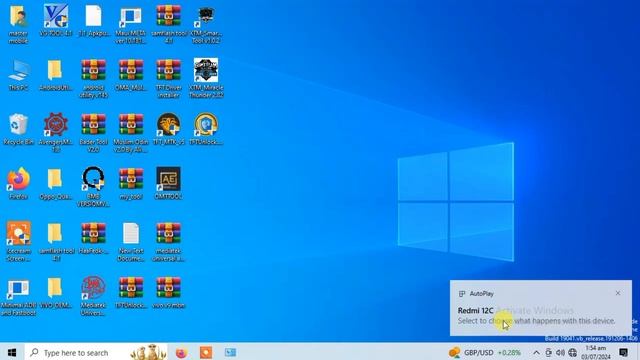The width and height of the screenshot is (640, 360).
Task: Select the samflash tool archive in top row
Action: click(x=169, y=16)
